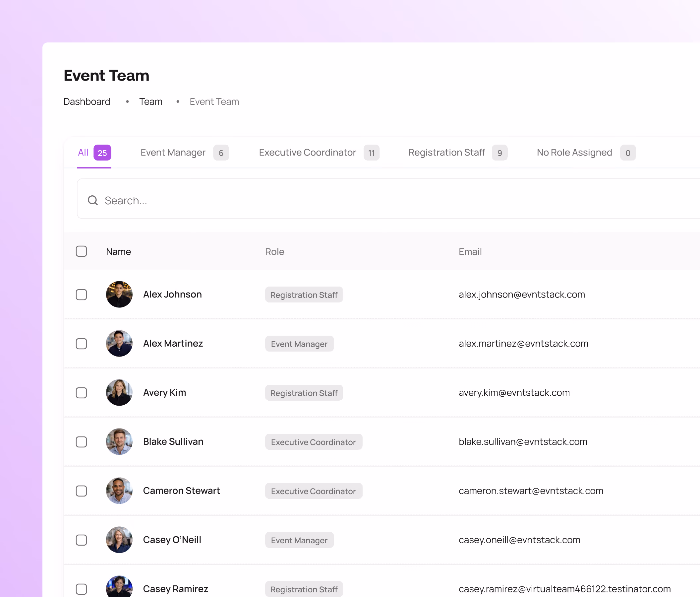Screen dimensions: 700x597
Task: Open the Executive Coordinator tab
Action: (319, 153)
